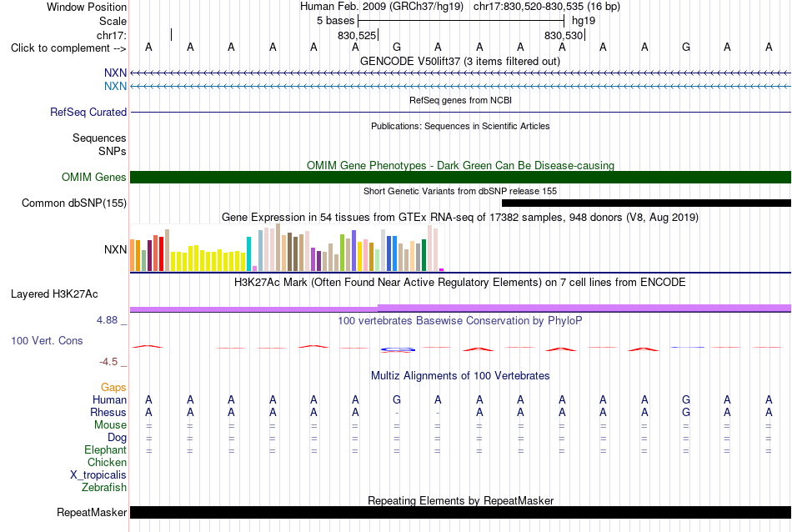Click the 'hg19' label beside scale bar
Screen dimensions: 792x532
pos(584,21)
